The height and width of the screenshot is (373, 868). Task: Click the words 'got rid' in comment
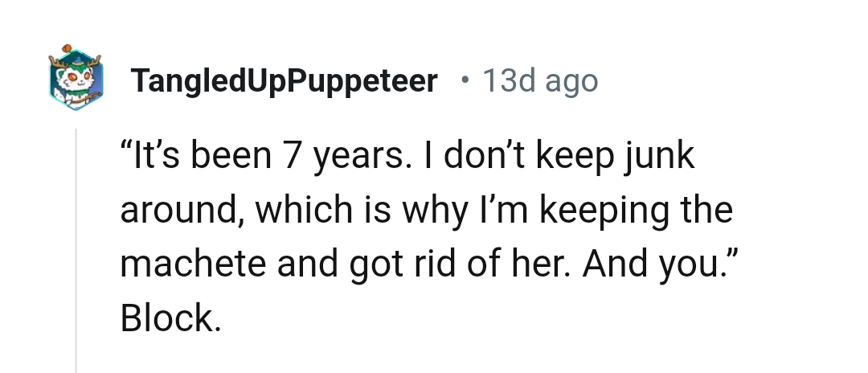click(405, 265)
